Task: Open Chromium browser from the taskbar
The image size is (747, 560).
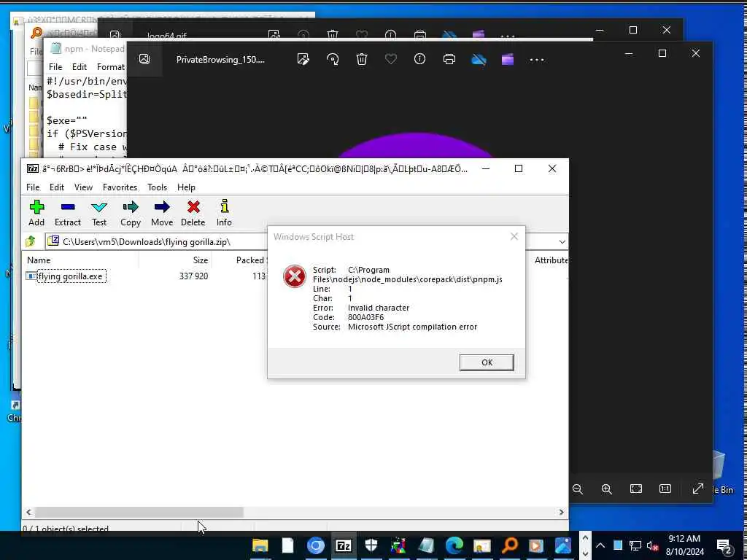Action: coord(315,545)
